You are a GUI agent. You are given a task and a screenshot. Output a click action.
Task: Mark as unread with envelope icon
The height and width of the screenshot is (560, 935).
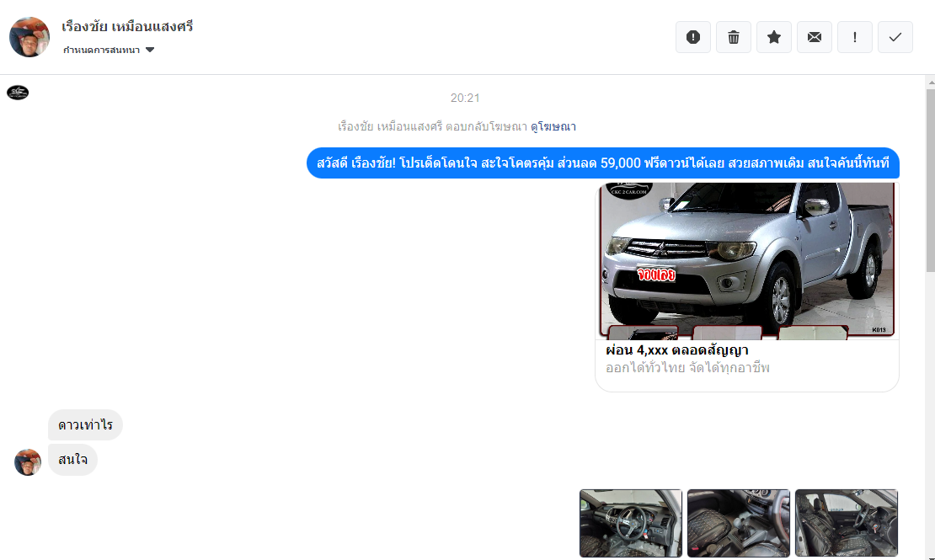tap(815, 37)
